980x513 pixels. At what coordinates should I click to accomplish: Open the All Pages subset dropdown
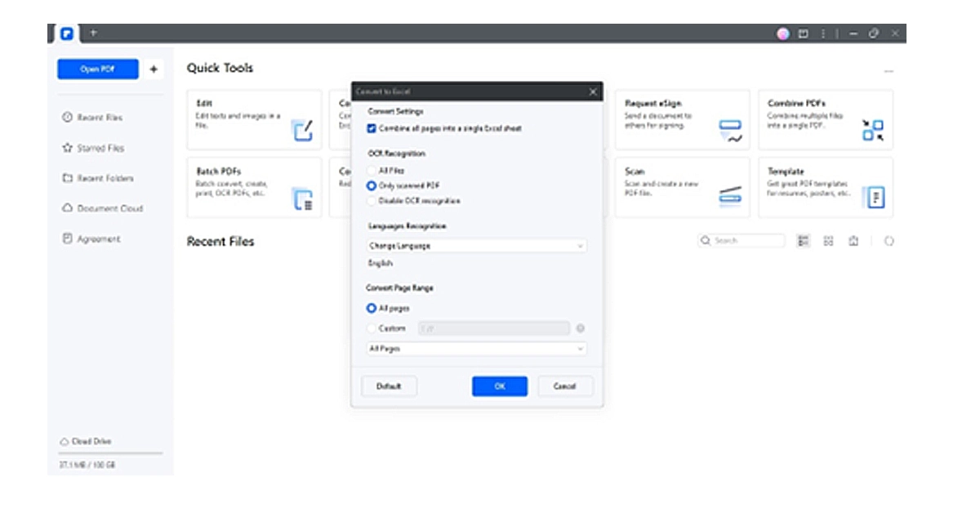pos(477,349)
